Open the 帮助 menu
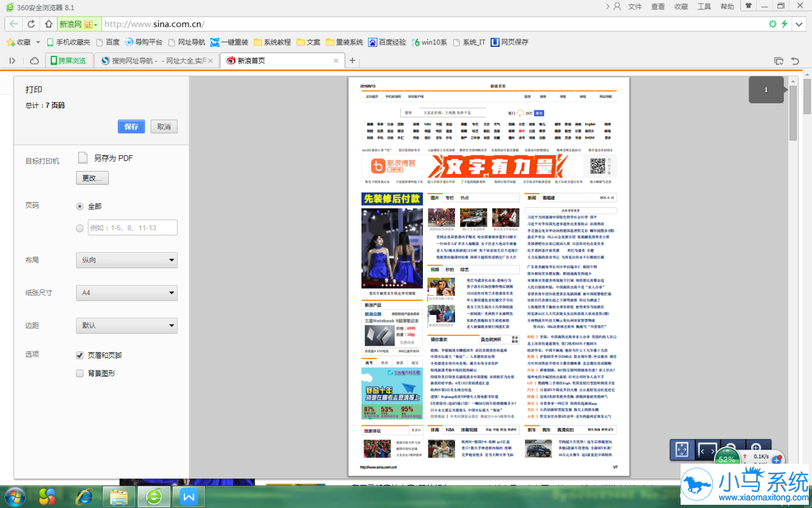This screenshot has width=812, height=508. [x=727, y=6]
